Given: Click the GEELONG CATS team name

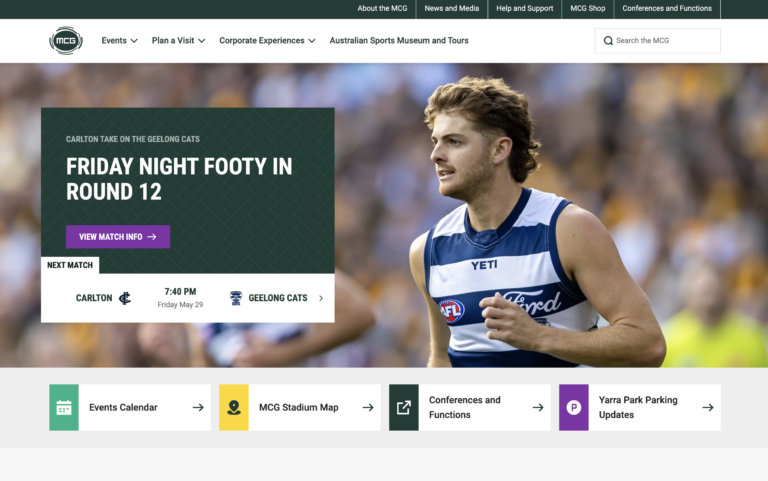Looking at the screenshot, I should [x=278, y=298].
